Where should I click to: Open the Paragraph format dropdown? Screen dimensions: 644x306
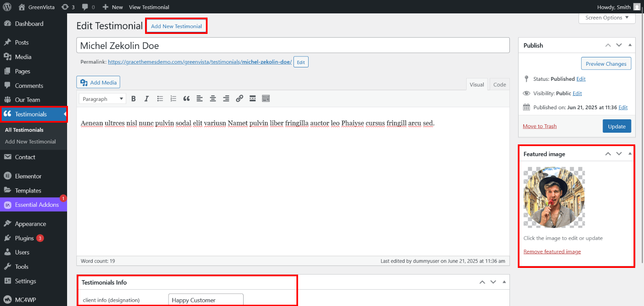click(102, 99)
